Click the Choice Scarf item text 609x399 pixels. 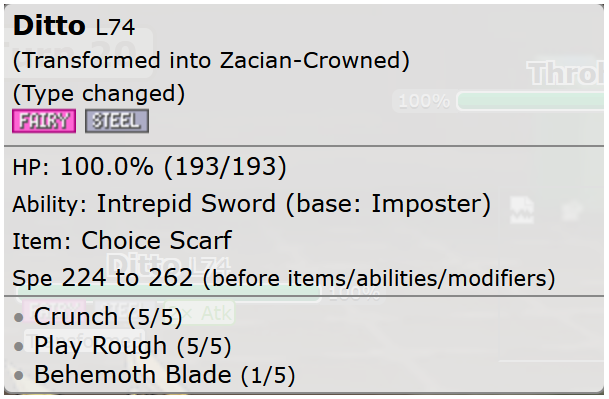(x=156, y=240)
